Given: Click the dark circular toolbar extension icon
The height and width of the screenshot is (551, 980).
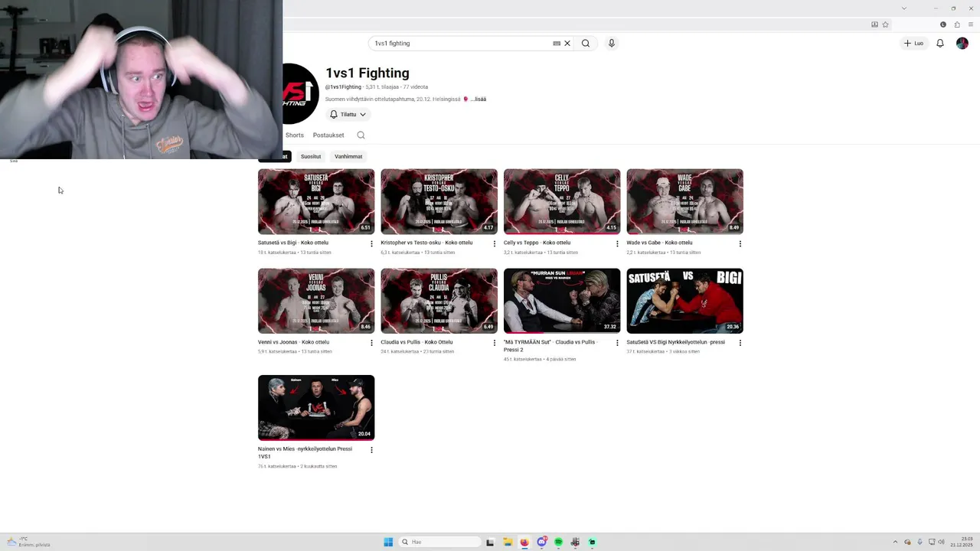Looking at the screenshot, I should click(x=943, y=24).
